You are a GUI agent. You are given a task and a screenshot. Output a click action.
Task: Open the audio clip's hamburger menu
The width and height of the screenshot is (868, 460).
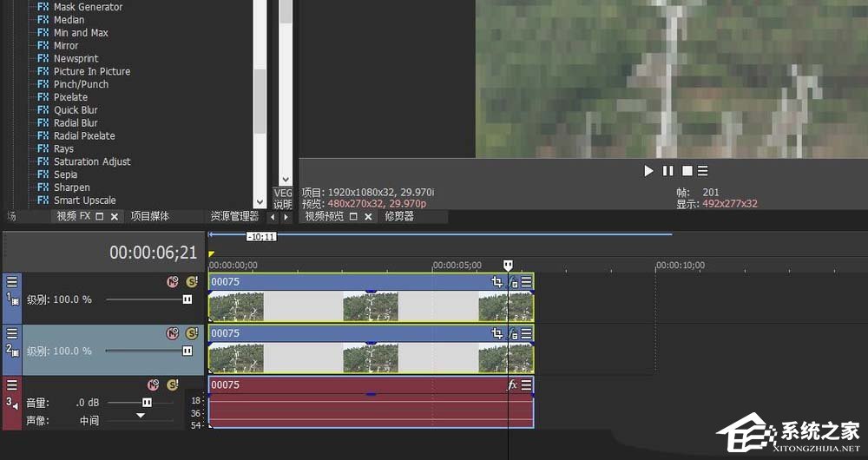(527, 384)
